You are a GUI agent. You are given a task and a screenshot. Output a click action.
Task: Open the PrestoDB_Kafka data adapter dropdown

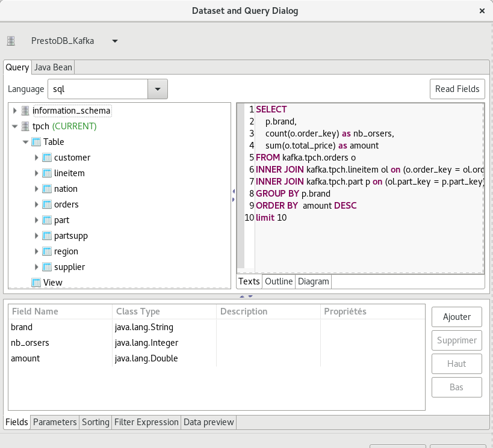click(114, 40)
